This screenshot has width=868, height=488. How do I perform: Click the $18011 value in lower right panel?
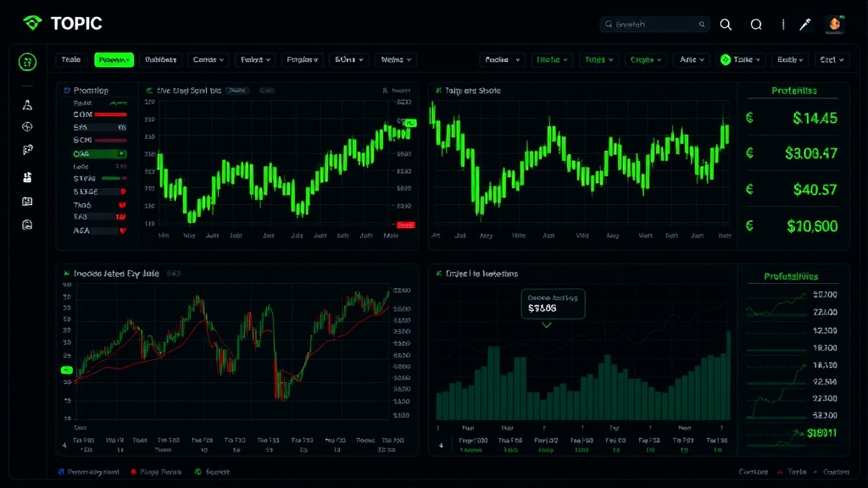(822, 433)
